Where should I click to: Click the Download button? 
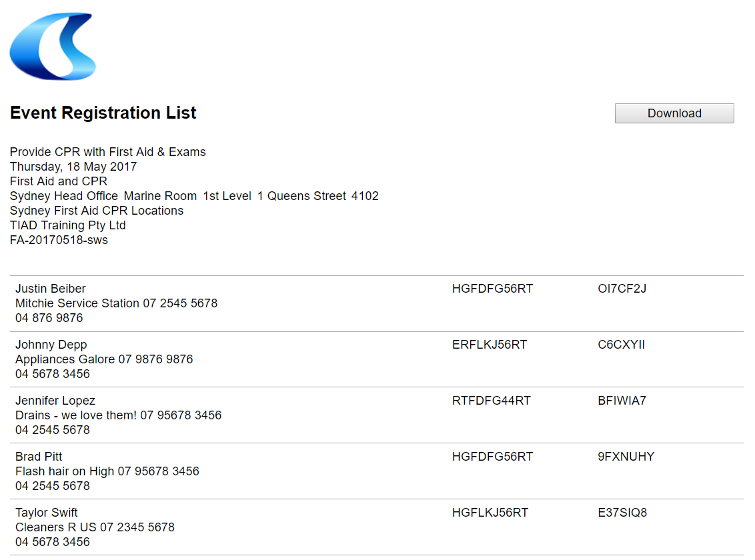tap(674, 113)
